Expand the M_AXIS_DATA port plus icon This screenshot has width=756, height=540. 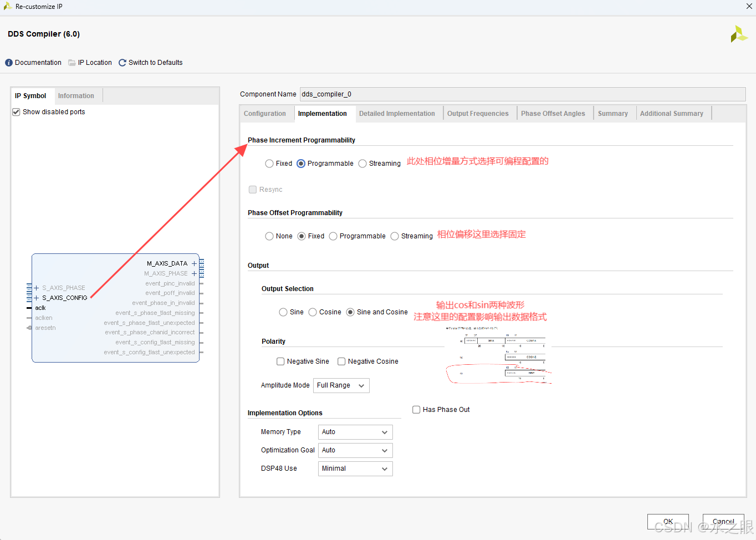(194, 263)
